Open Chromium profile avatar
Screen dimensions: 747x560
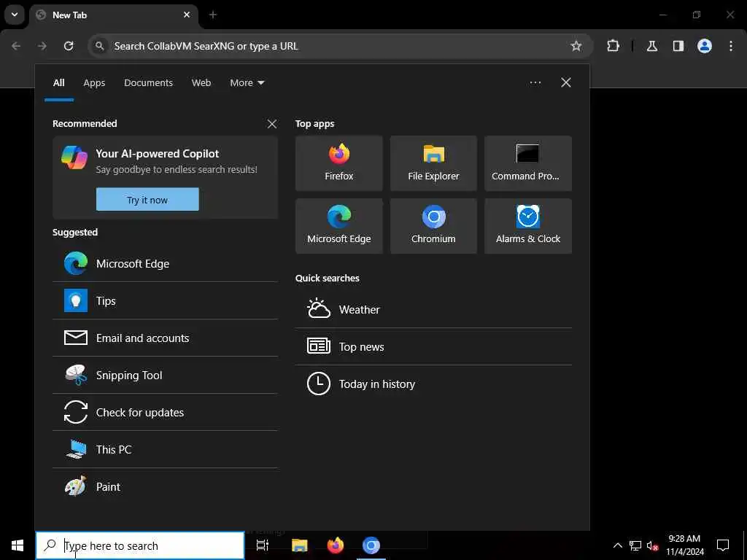tap(705, 46)
